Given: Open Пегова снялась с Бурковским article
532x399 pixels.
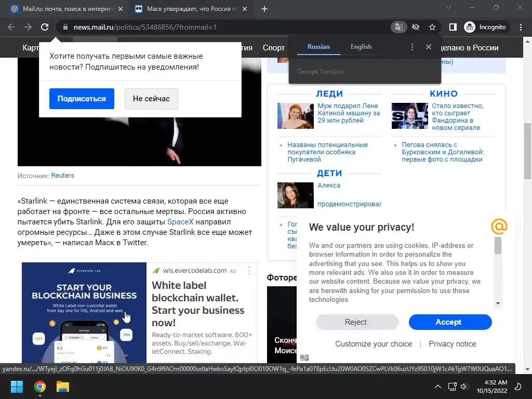Looking at the screenshot, I should [x=443, y=152].
